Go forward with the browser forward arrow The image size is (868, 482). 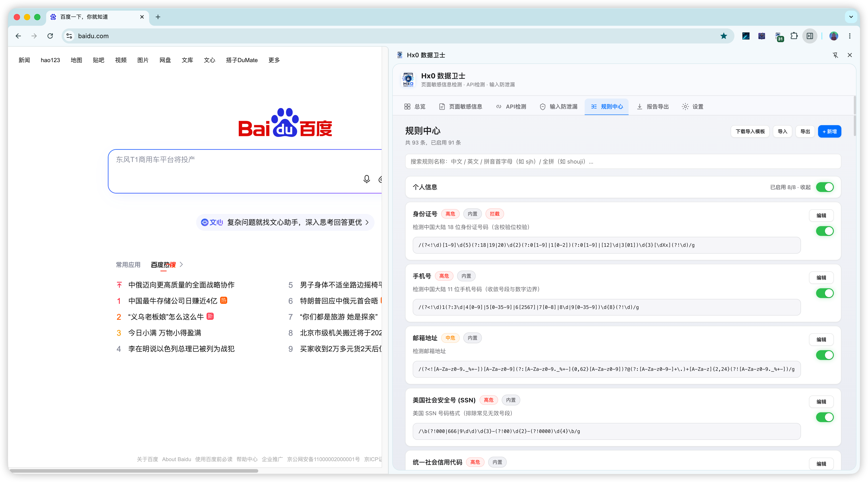point(34,36)
